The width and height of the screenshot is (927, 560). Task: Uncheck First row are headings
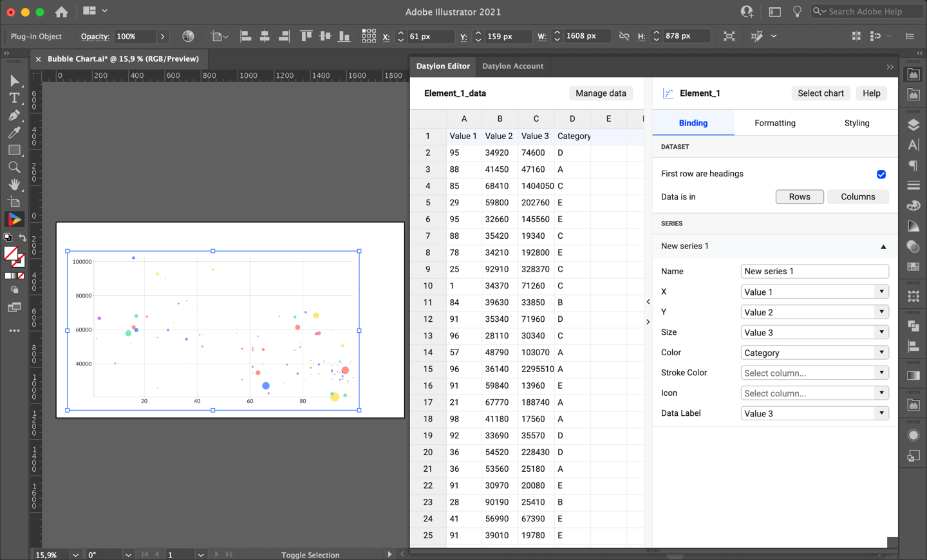[881, 174]
